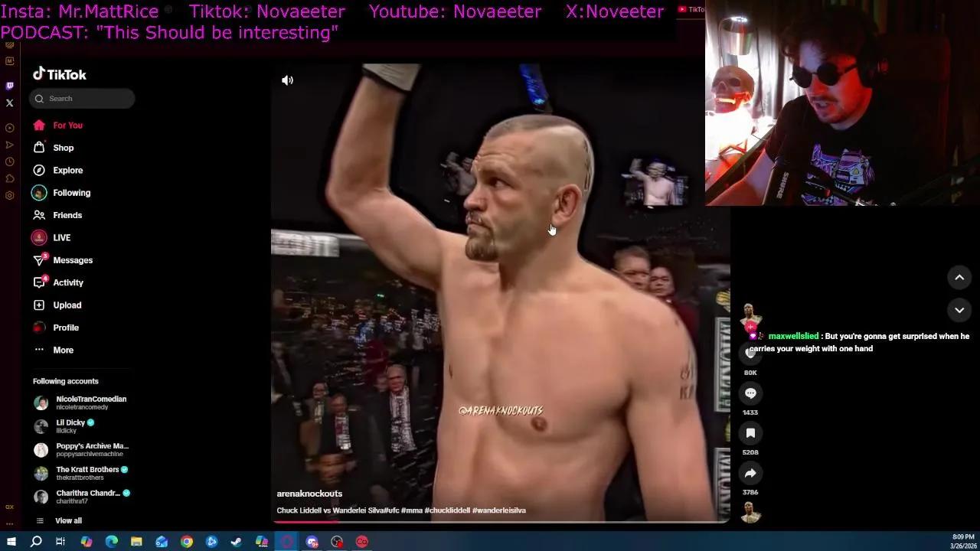Open TikTok Shop from sidebar
This screenshot has height=551, width=980.
coord(63,148)
